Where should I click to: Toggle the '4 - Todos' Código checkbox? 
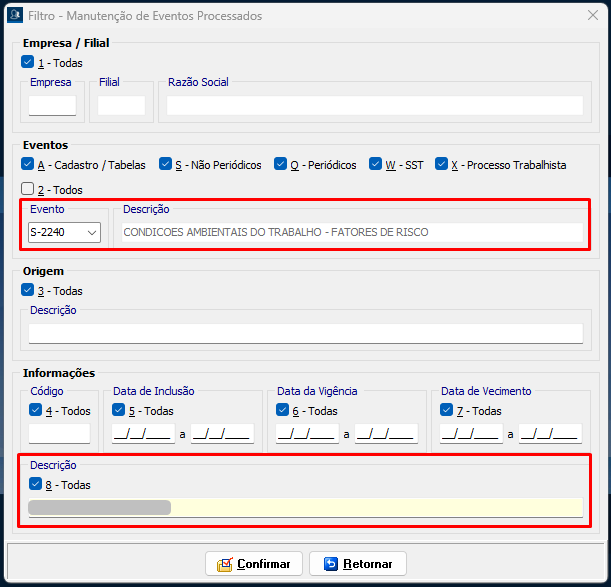(x=36, y=410)
